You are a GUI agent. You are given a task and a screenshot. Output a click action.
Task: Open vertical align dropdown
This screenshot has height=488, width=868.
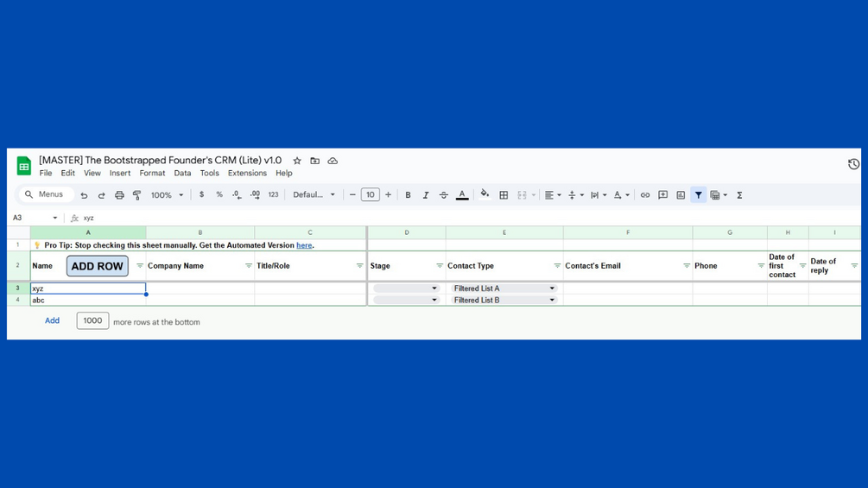(x=576, y=195)
